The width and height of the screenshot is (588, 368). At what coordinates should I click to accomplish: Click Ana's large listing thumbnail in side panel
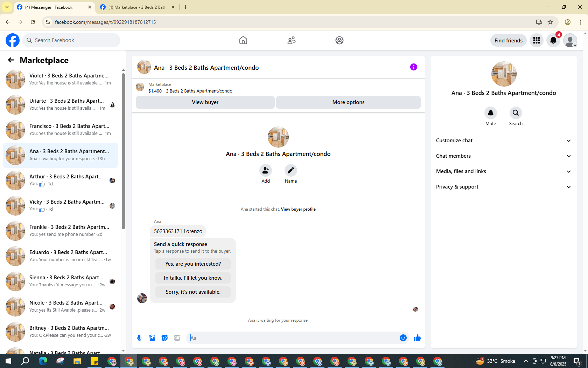tap(504, 74)
